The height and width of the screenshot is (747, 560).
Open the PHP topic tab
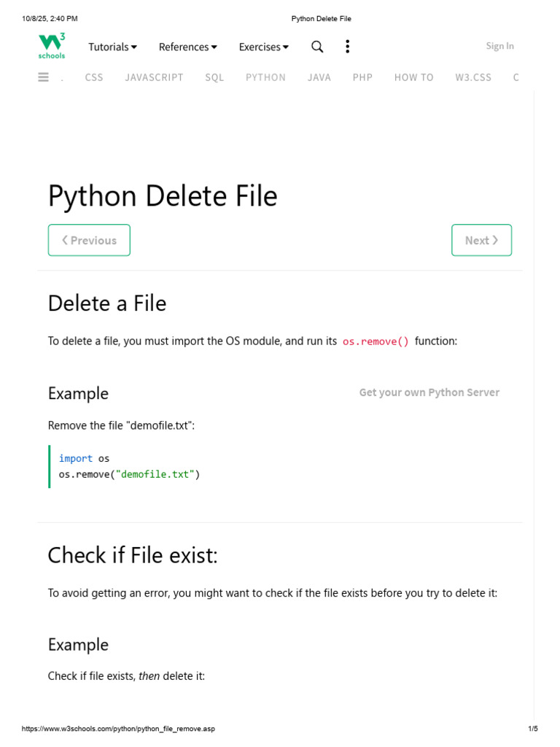click(x=362, y=77)
